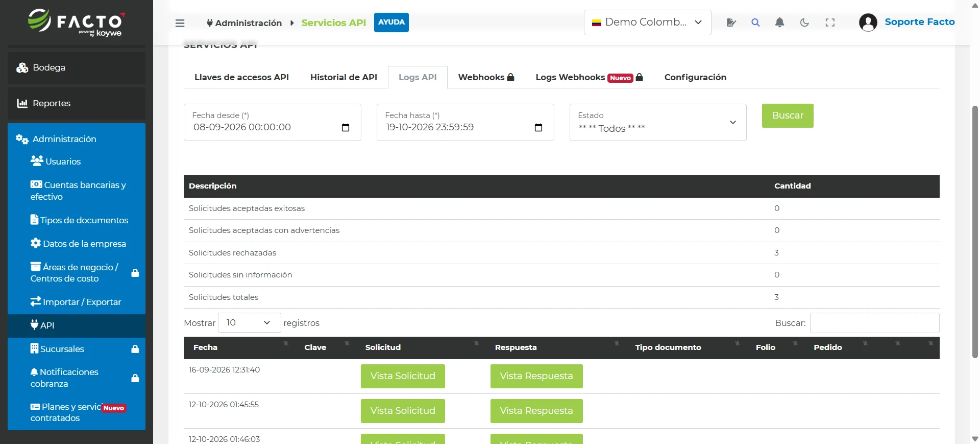Open calendar picker for Fecha hasta
This screenshot has height=444, width=980.
[538, 128]
